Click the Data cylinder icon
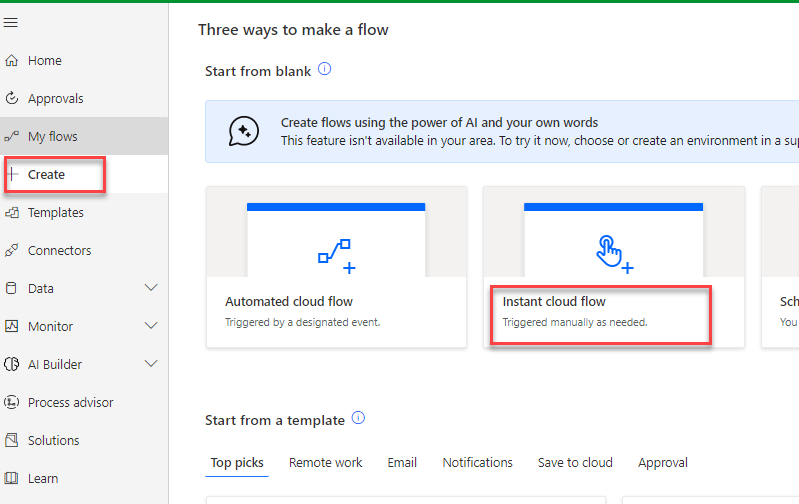The image size is (799, 504). [11, 288]
